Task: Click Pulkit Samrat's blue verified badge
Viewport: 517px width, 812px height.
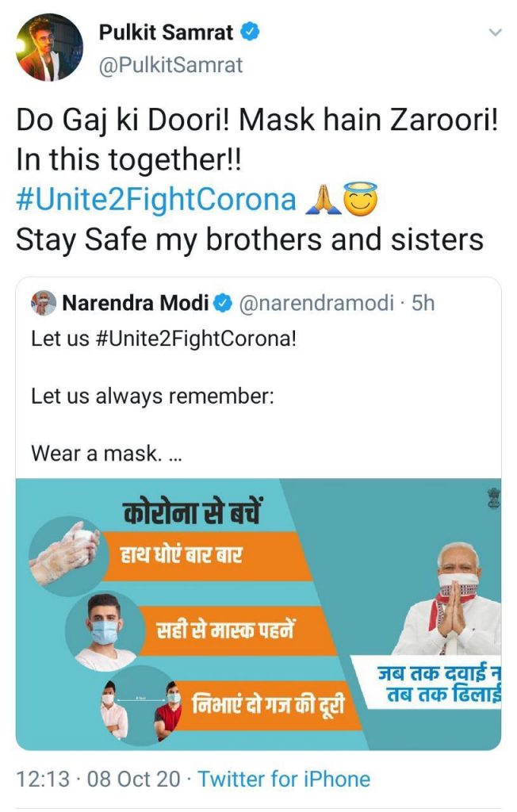Action: pyautogui.click(x=251, y=32)
